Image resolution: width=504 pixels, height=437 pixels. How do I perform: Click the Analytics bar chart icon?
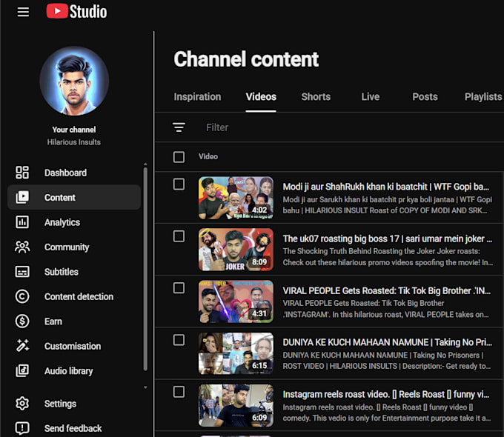(22, 222)
